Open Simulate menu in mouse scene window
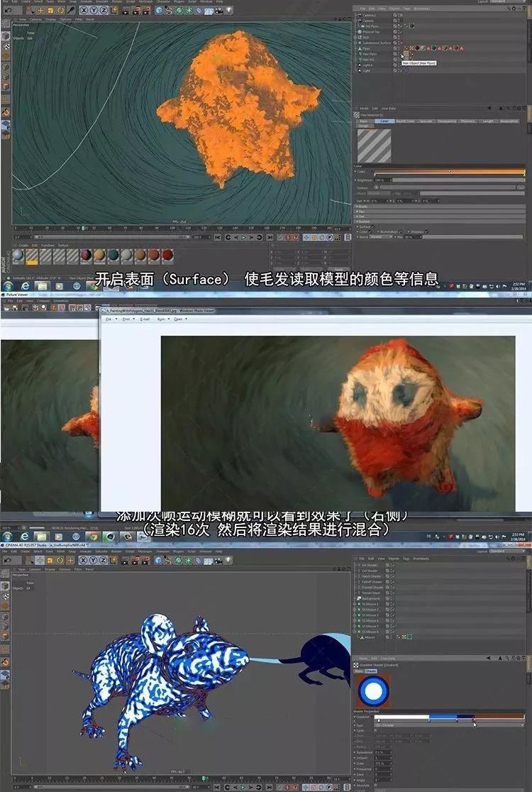Viewport: 532px width, 792px height. pyautogui.click(x=101, y=551)
